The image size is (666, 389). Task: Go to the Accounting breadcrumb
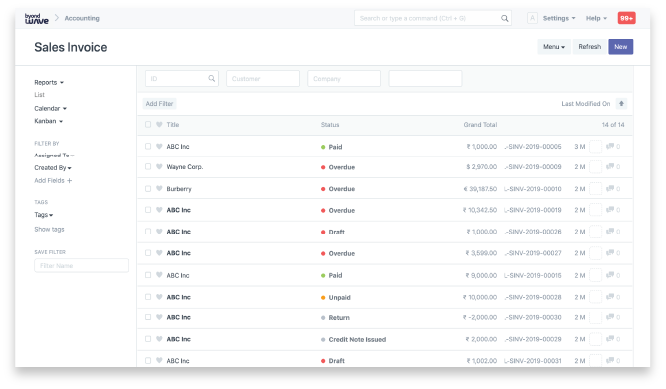pos(82,18)
